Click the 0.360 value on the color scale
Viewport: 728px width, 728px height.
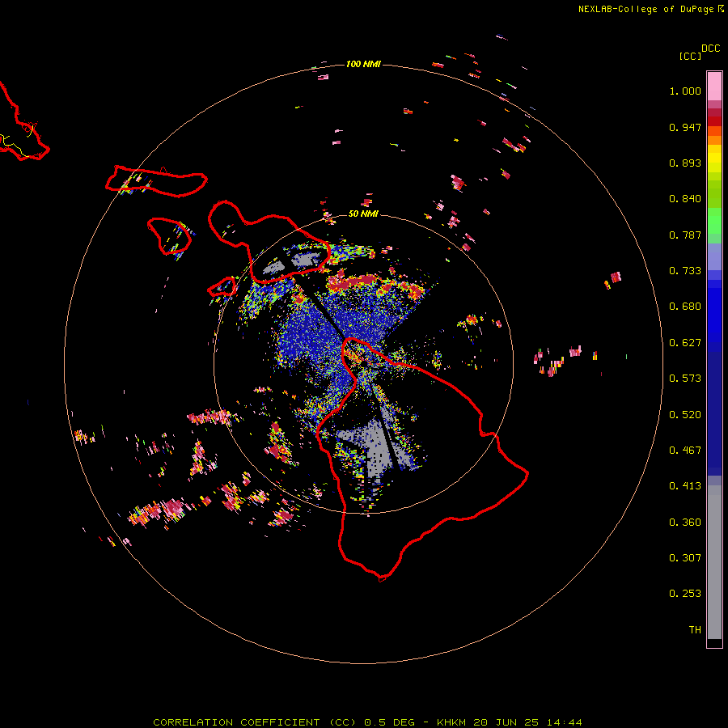tap(685, 523)
